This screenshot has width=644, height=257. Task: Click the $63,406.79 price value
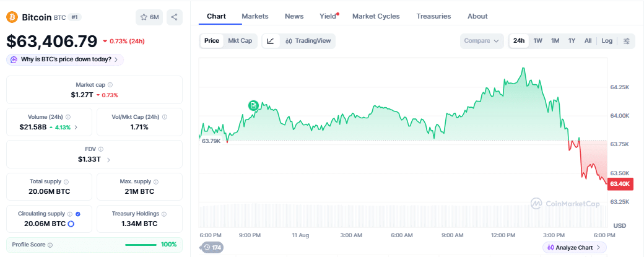(x=52, y=41)
